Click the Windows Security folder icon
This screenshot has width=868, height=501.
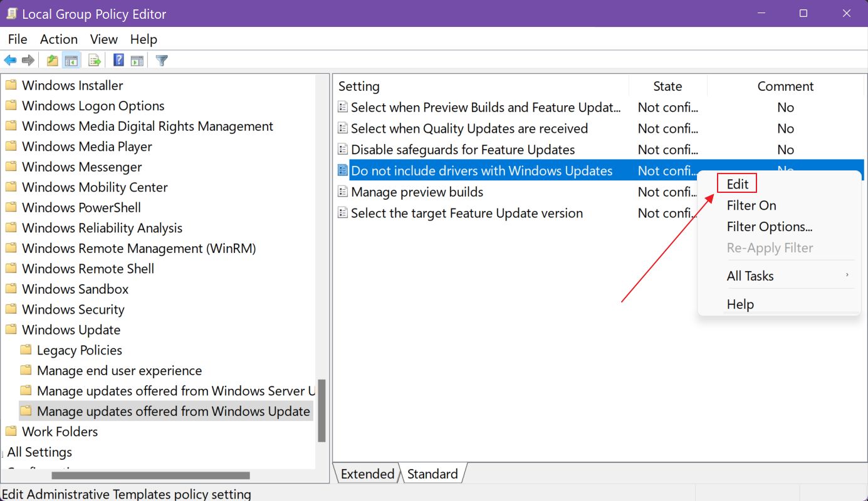tap(11, 309)
